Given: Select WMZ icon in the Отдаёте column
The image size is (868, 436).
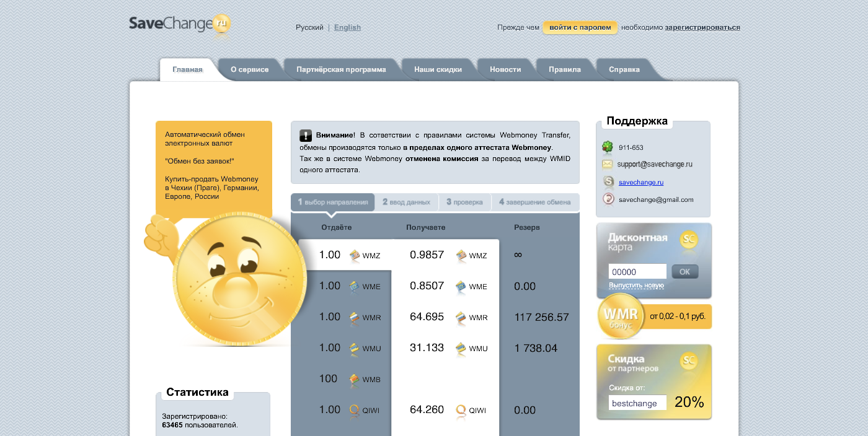Looking at the screenshot, I should click(x=355, y=255).
